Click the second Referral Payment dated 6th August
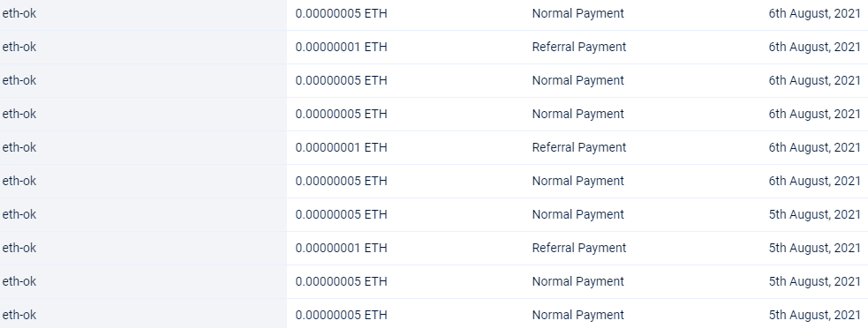 click(x=579, y=147)
